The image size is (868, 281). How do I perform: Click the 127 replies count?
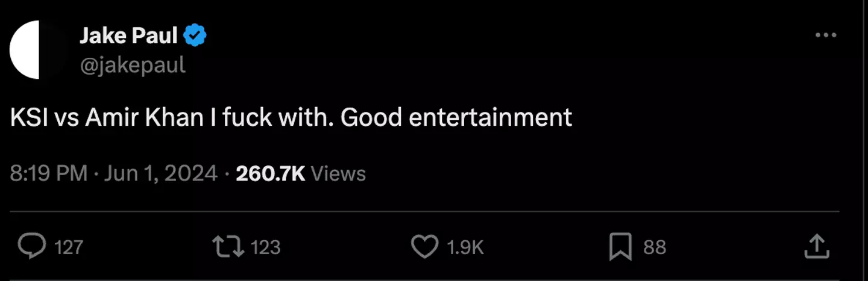69,247
